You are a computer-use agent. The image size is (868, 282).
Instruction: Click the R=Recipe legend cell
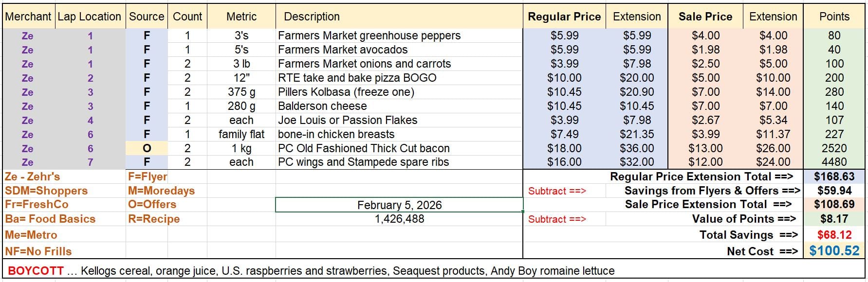154,219
